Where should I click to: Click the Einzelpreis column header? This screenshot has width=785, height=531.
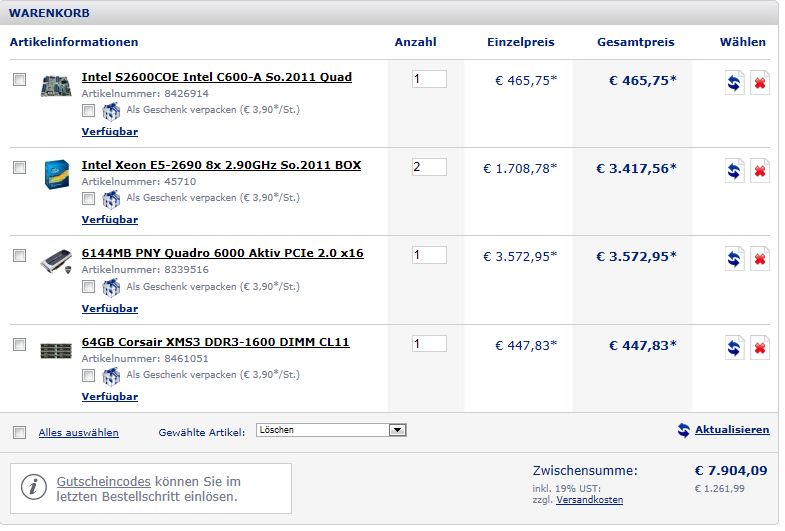(x=521, y=42)
